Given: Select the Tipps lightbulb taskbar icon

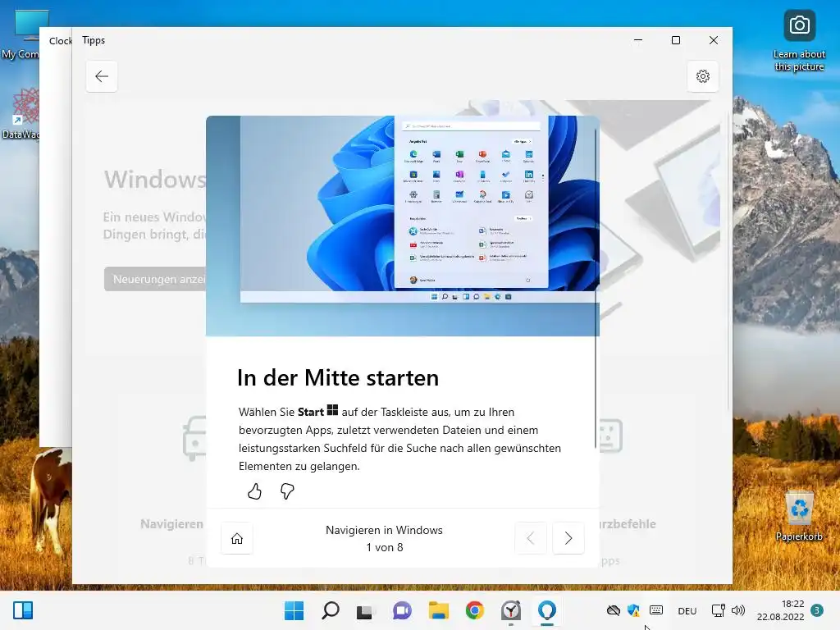Looking at the screenshot, I should click(x=547, y=610).
